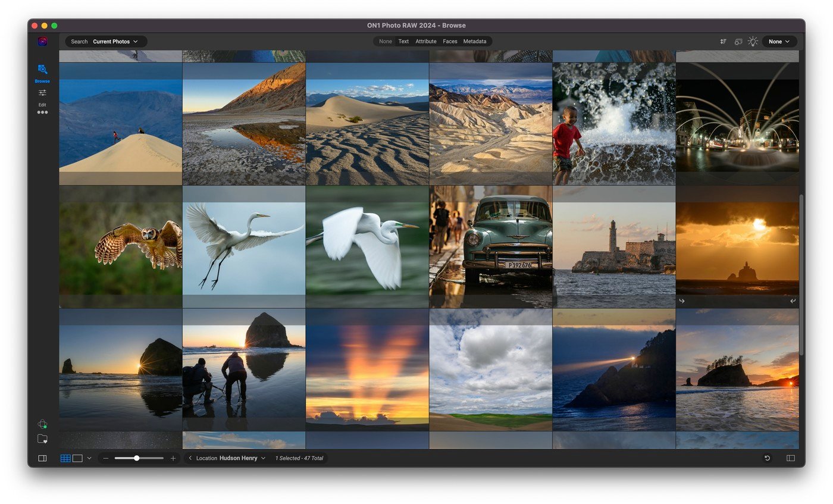Select the badlands ridges landscape photo
The height and width of the screenshot is (504, 833).
(491, 124)
